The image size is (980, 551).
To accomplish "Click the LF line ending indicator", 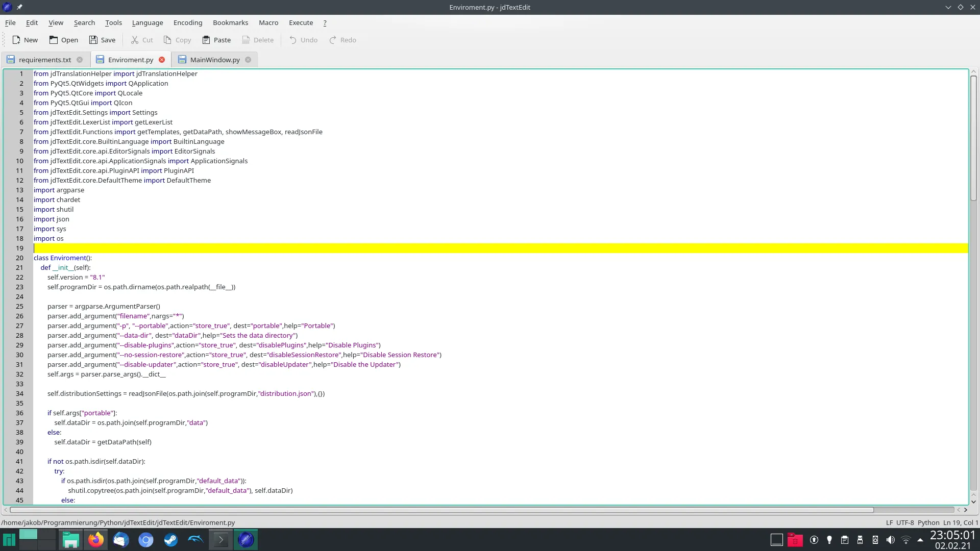I will 889,522.
